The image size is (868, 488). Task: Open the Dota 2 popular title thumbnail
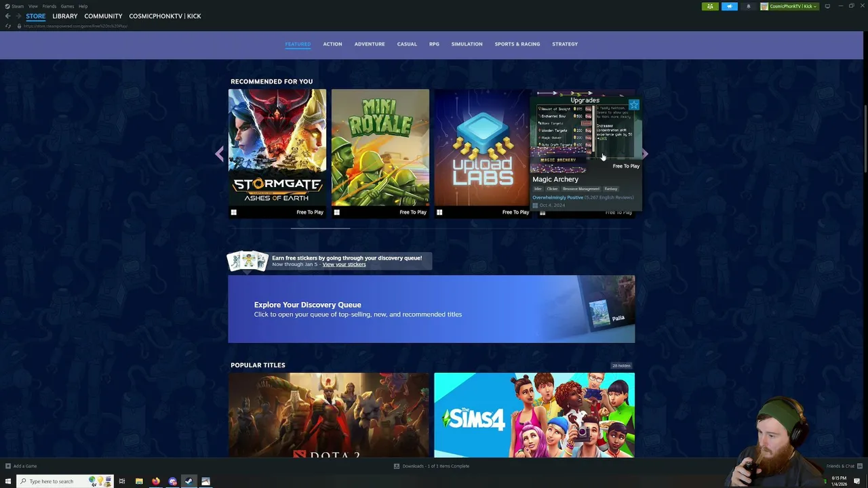click(328, 415)
